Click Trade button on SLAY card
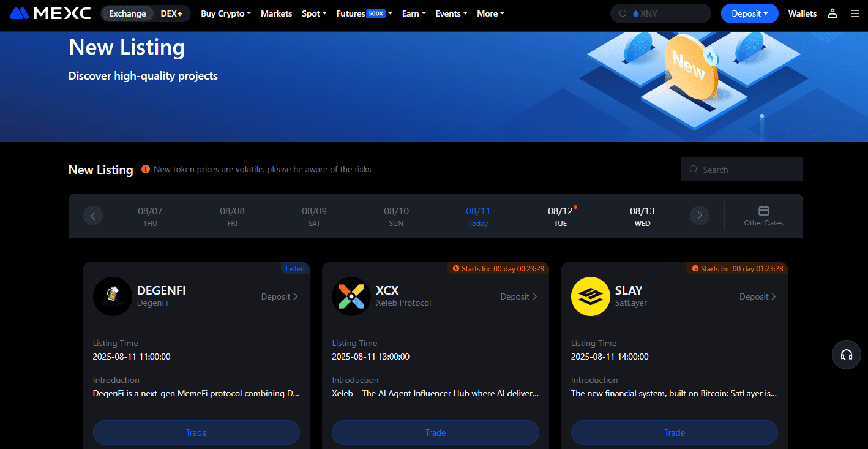This screenshot has width=868, height=449. pos(675,432)
